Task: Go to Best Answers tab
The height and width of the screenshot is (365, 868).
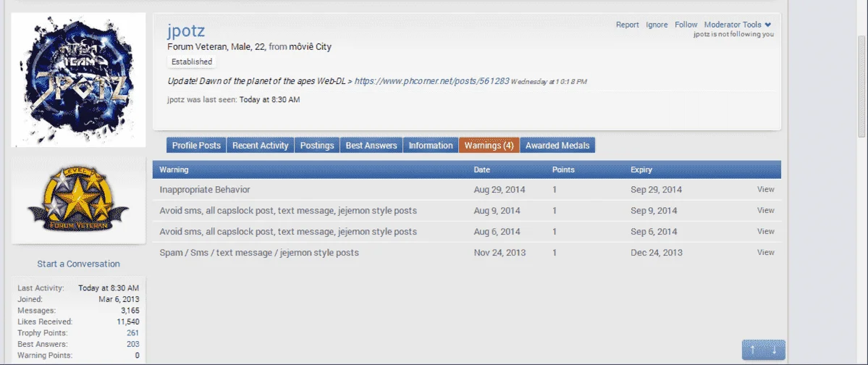Action: pyautogui.click(x=371, y=145)
